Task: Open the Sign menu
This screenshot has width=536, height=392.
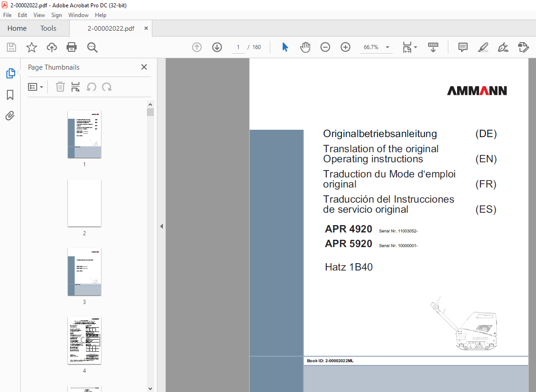Action: [56, 15]
